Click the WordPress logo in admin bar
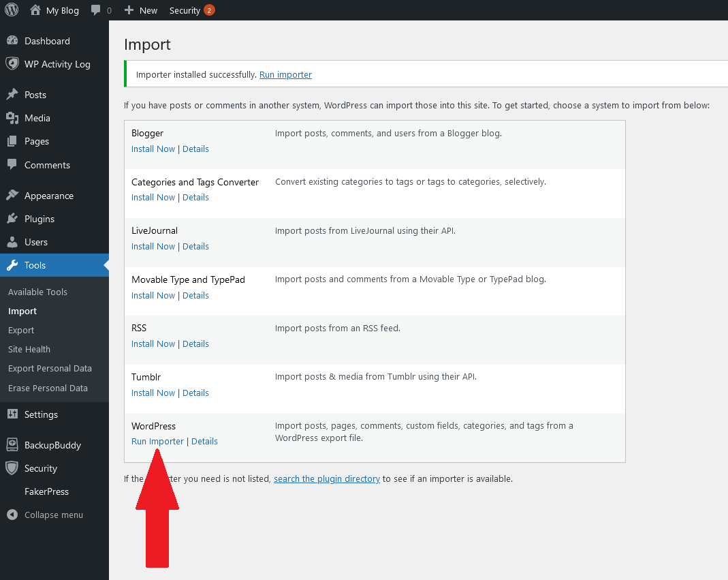 (12, 10)
